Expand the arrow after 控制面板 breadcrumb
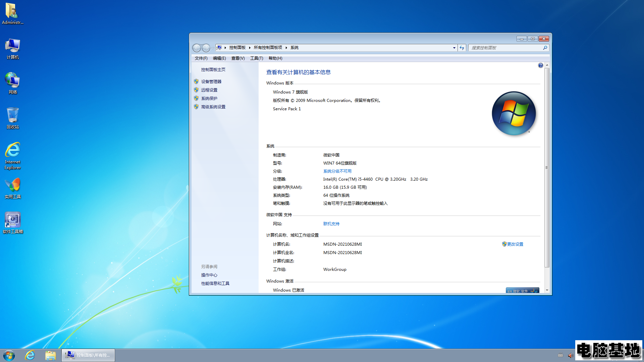 pyautogui.click(x=250, y=48)
